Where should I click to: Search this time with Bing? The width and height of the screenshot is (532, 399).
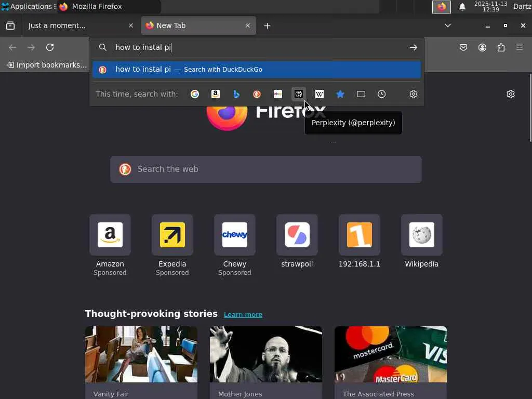click(x=236, y=94)
